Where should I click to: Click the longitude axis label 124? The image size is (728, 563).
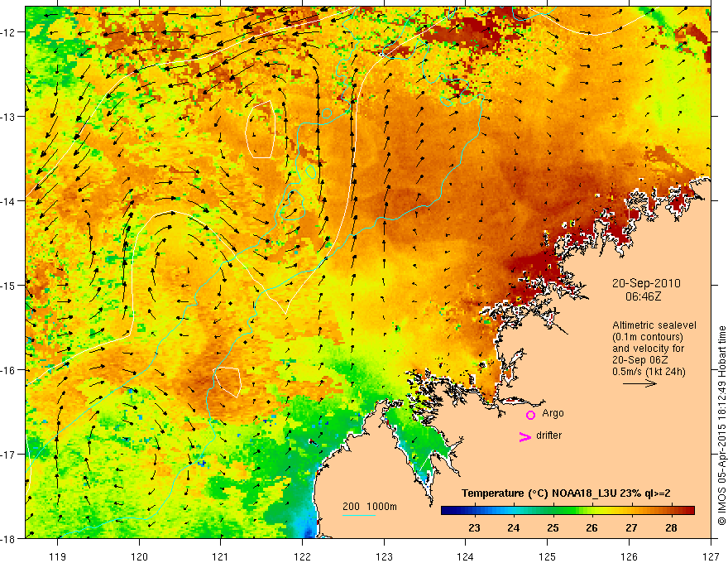pos(466,556)
